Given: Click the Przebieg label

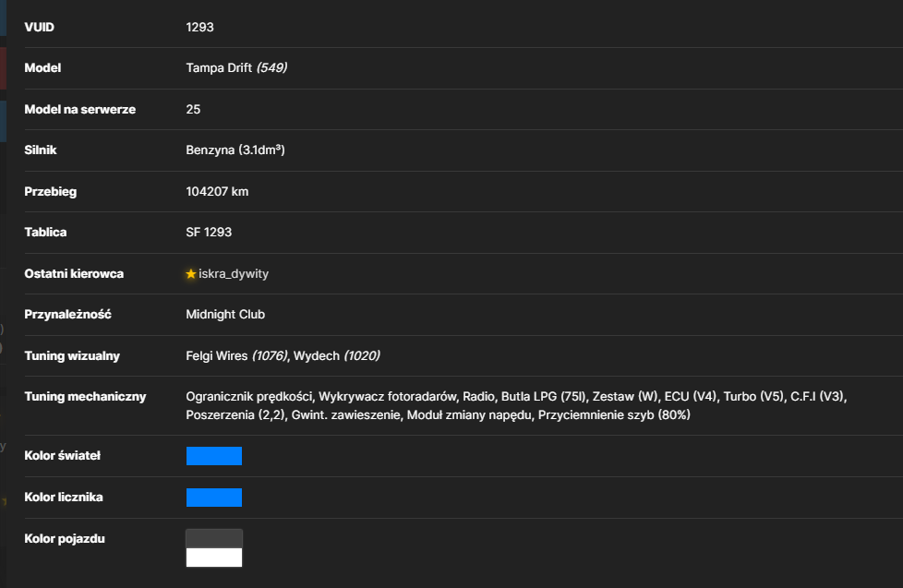Looking at the screenshot, I should (x=50, y=191).
